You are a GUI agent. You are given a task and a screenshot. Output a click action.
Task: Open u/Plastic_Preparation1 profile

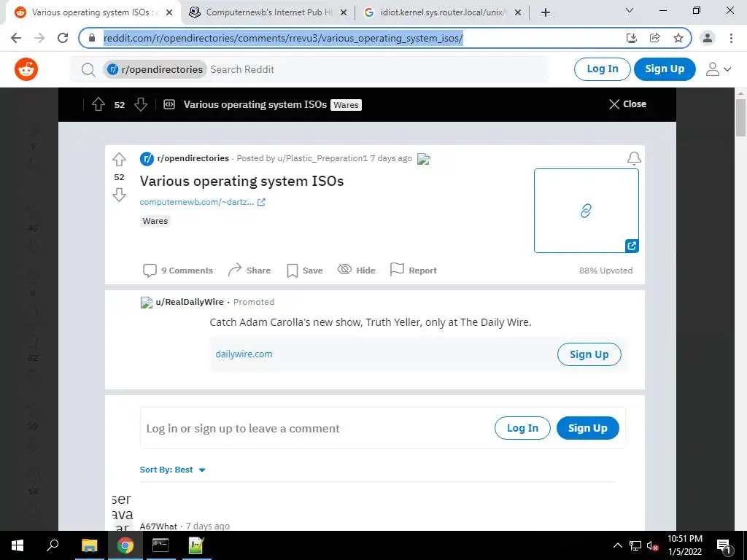(322, 158)
